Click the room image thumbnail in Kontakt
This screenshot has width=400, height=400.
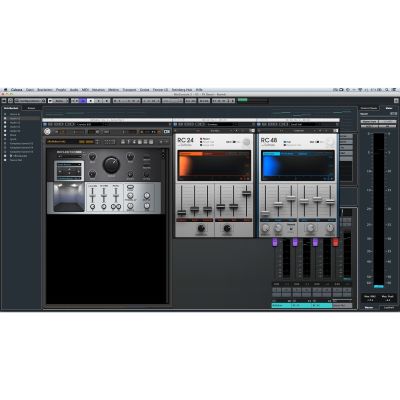[69, 197]
